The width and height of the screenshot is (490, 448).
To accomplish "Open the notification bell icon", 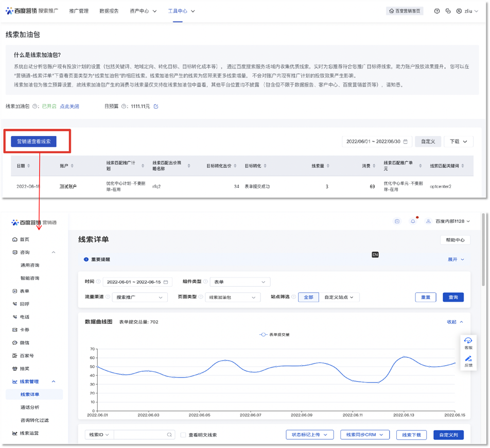I will click(412, 221).
